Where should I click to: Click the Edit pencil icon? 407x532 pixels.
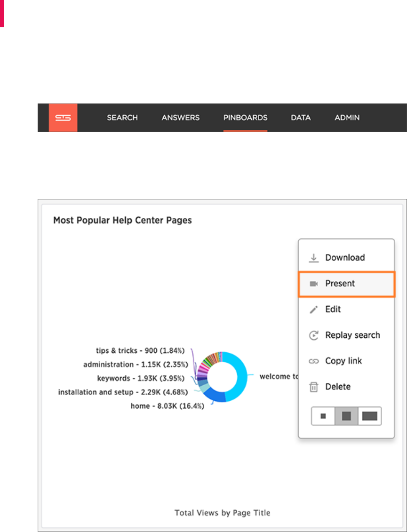(314, 310)
